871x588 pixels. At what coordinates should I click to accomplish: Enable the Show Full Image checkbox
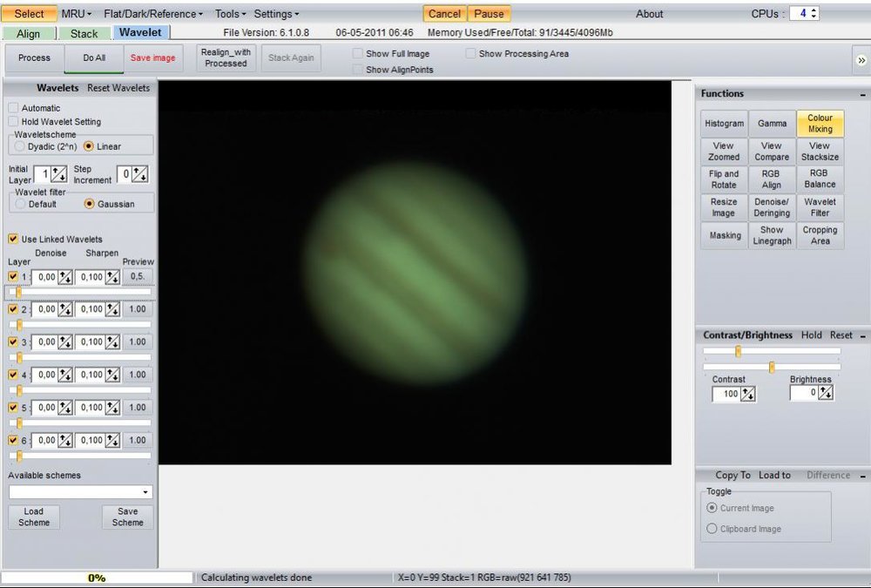(x=358, y=54)
